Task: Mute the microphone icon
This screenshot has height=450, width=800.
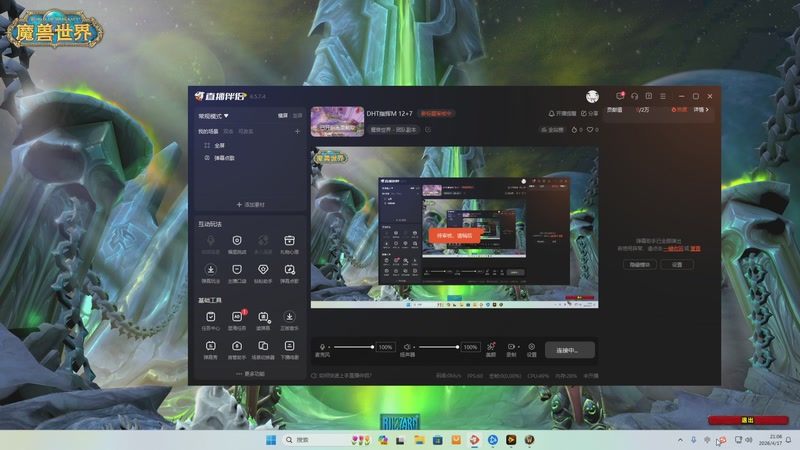Action: (x=322, y=346)
